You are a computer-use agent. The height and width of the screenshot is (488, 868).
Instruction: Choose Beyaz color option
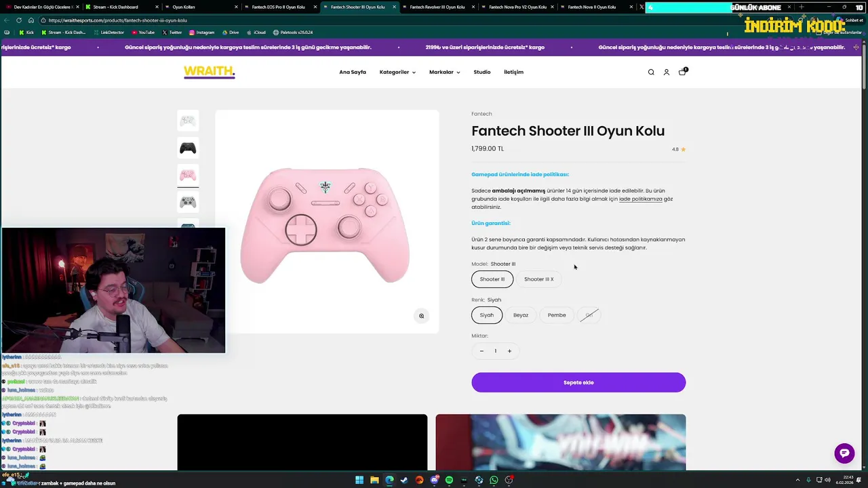point(521,315)
